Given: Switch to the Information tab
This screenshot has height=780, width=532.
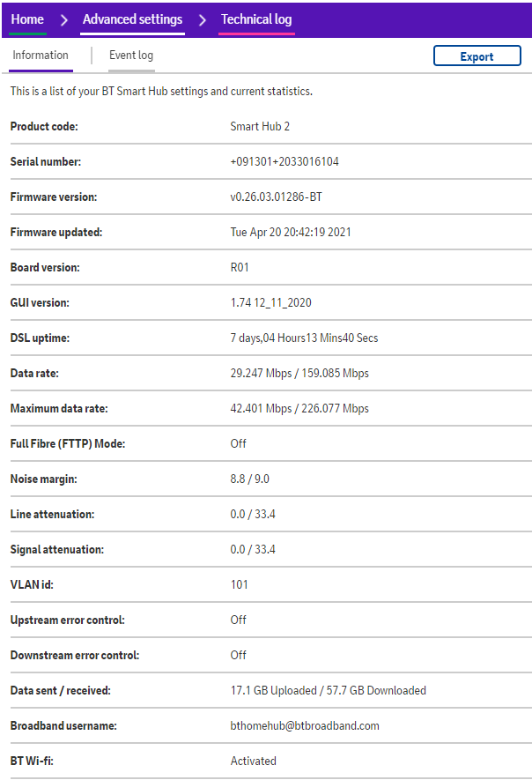Looking at the screenshot, I should tap(41, 56).
